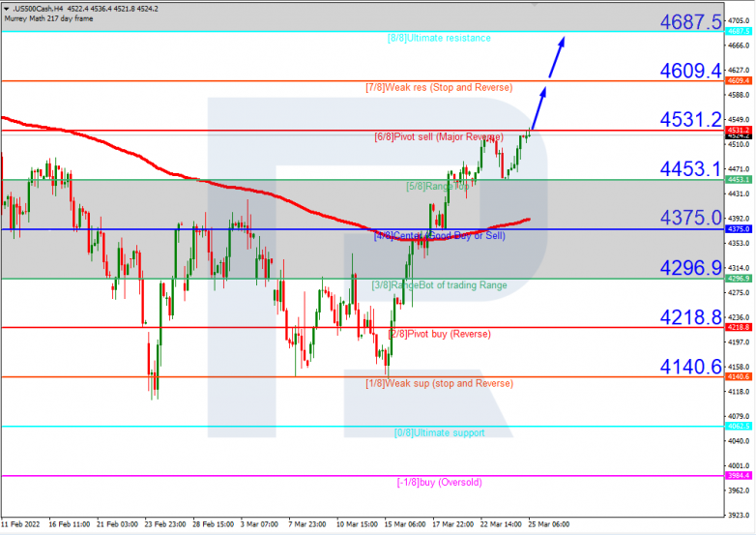Click the magenta 3984.4 price axis tag
The image size is (756, 535).
[739, 476]
